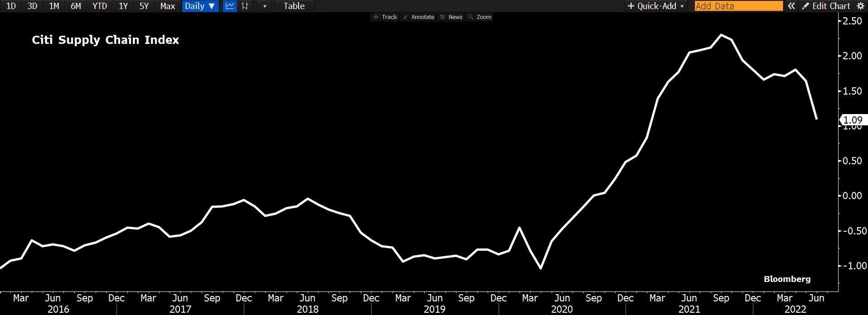Click the double-chevron collapse icon
The height and width of the screenshot is (315, 868).
(x=791, y=6)
